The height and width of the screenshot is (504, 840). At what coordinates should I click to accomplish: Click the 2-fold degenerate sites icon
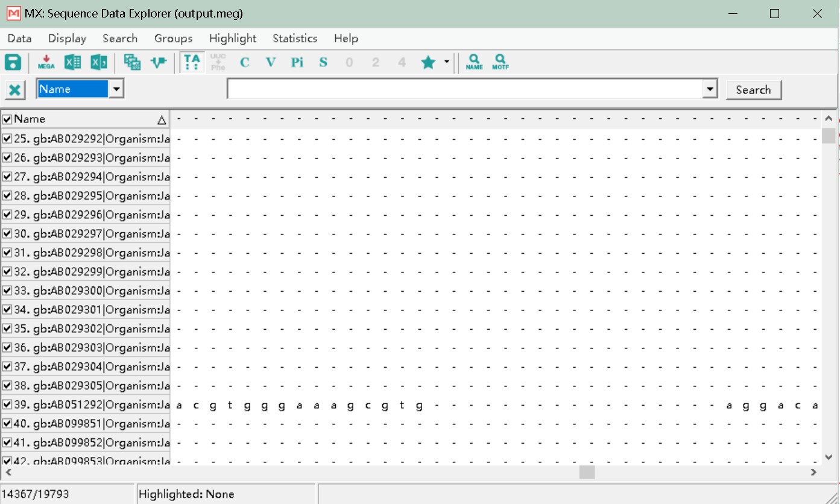click(x=376, y=62)
